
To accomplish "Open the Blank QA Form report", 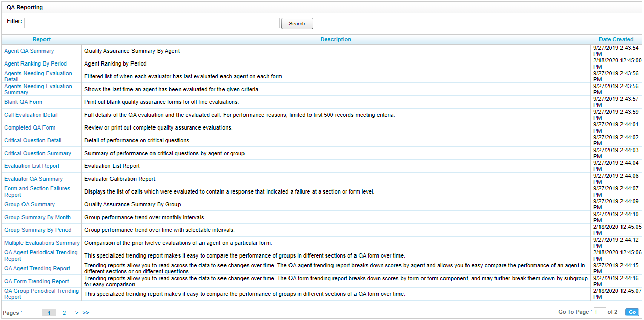I will coord(24,102).
